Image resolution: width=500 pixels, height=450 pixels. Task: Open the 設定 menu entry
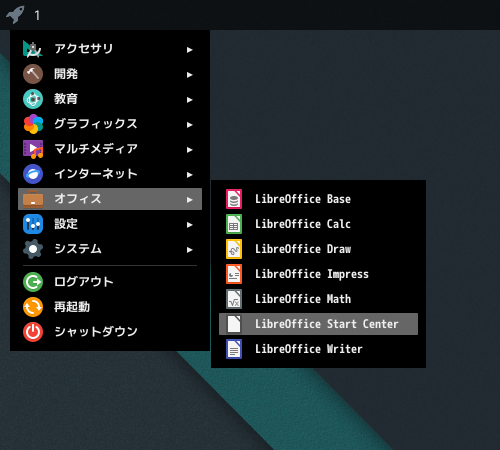point(110,224)
